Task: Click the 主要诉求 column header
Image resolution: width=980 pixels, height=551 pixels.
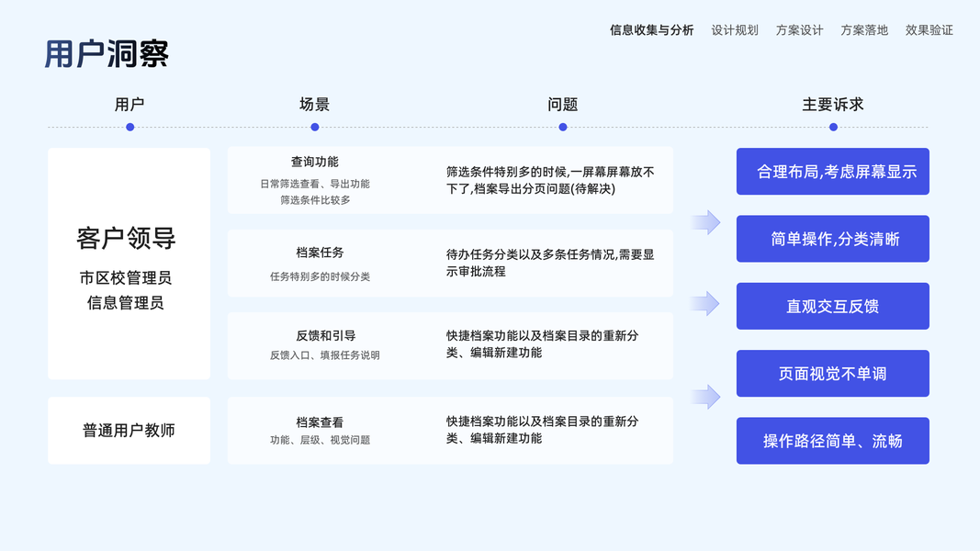Action: click(832, 105)
